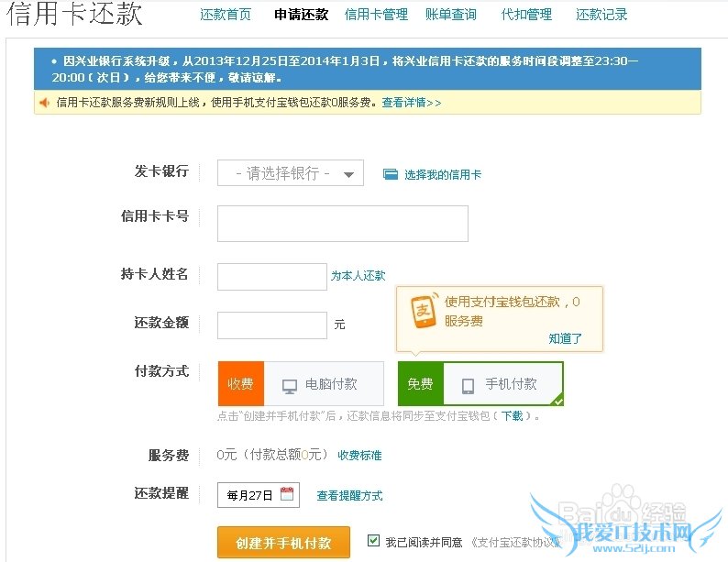
Task: Click the orange 收费 label
Action: pyautogui.click(x=240, y=384)
